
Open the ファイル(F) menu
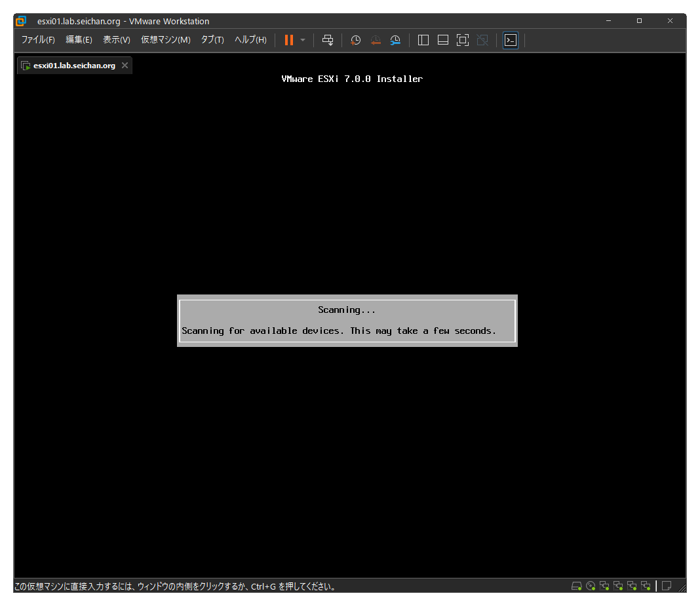pyautogui.click(x=38, y=40)
